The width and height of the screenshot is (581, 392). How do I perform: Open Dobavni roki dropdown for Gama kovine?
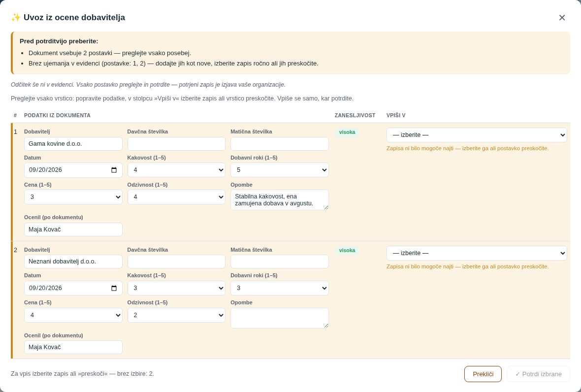click(x=279, y=170)
